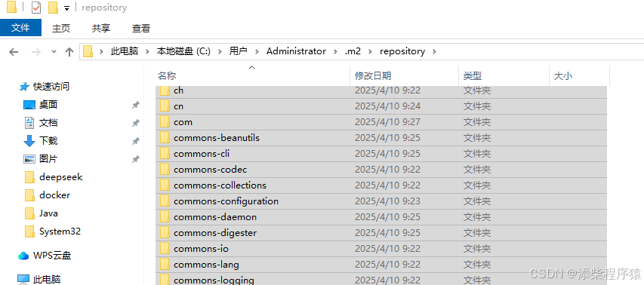
Task: Open the recent locations dropdown arrow
Action: pos(54,52)
